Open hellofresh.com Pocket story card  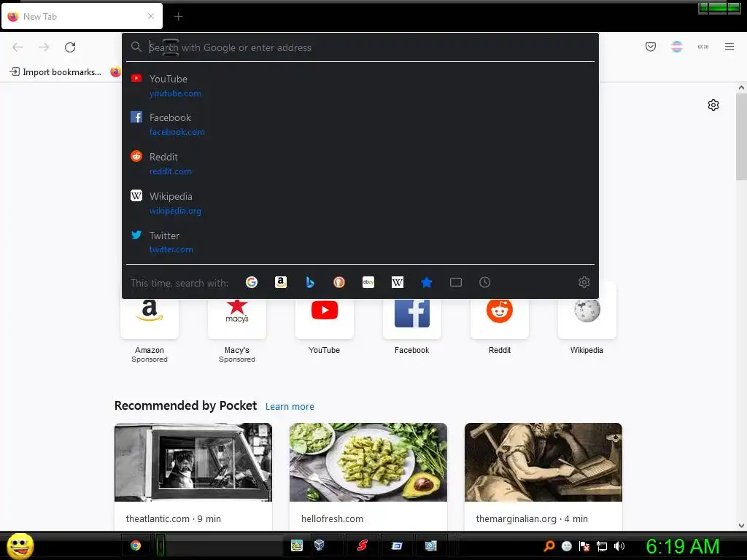[368, 476]
